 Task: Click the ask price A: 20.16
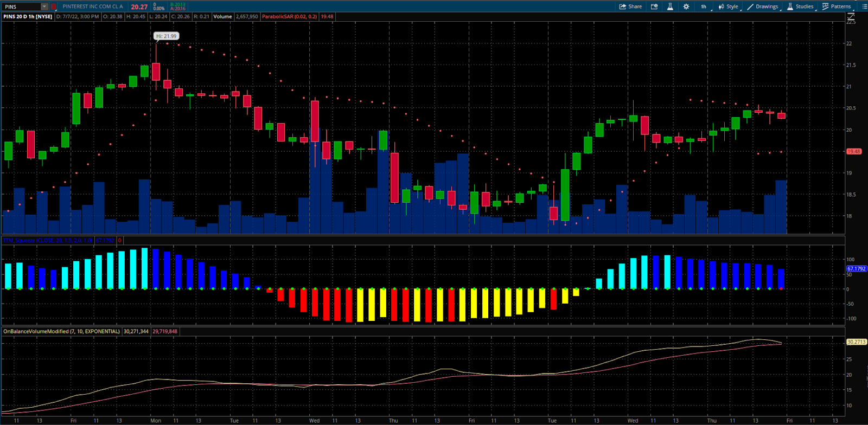178,9
